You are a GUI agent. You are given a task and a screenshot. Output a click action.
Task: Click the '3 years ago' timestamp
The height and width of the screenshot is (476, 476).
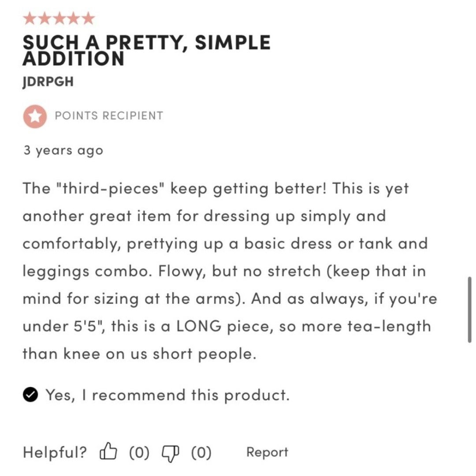coord(63,151)
